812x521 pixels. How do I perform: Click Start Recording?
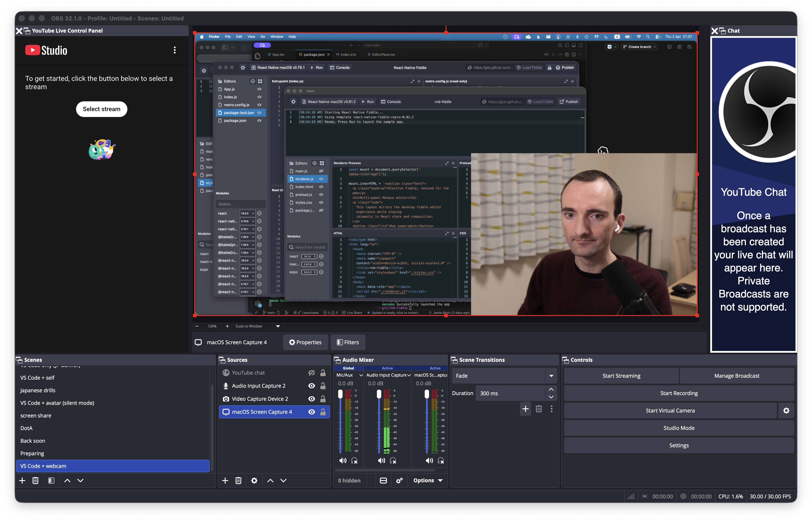tap(679, 393)
